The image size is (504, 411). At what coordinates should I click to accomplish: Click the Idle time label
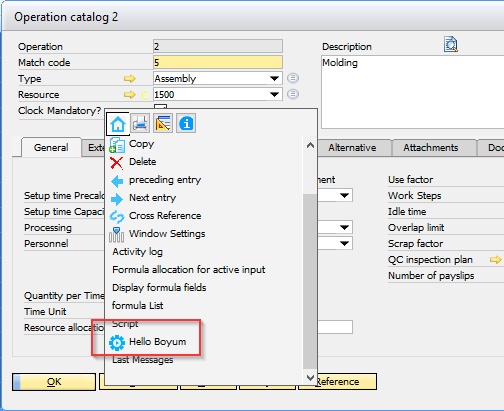[407, 212]
